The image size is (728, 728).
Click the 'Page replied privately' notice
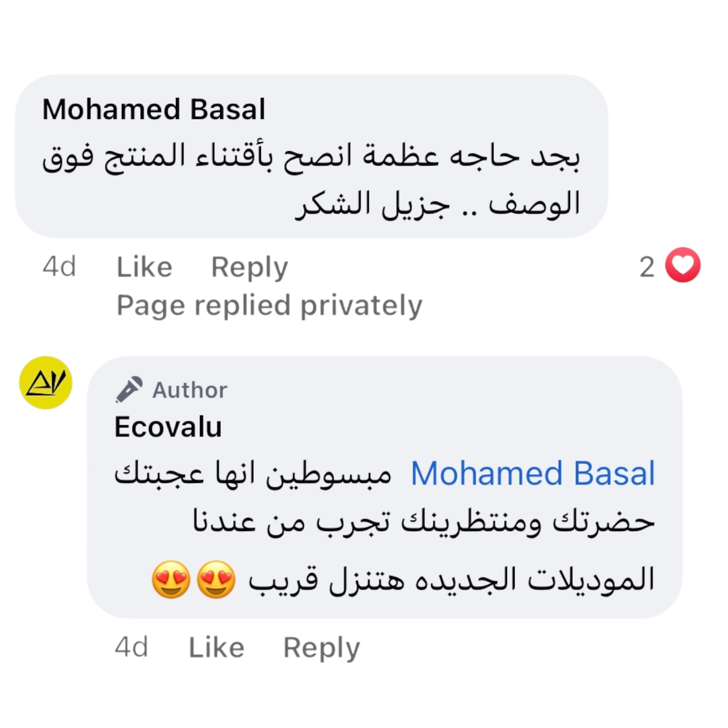click(269, 305)
